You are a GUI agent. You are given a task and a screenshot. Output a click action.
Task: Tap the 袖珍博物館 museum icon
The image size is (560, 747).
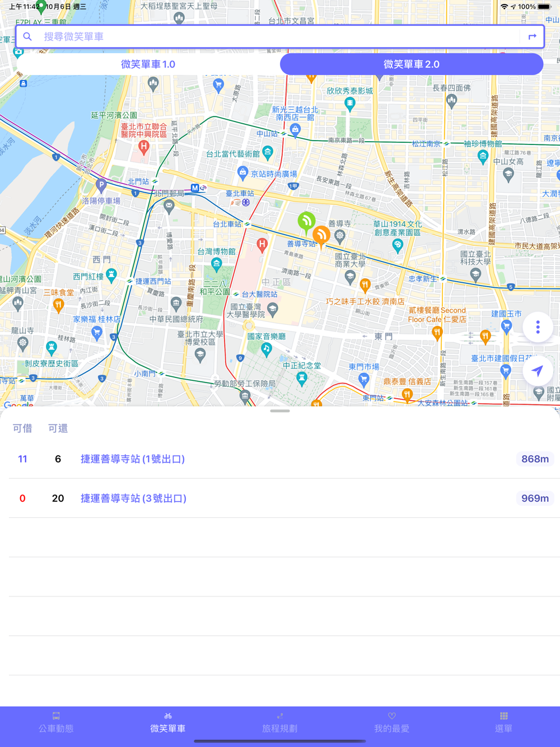(x=483, y=157)
